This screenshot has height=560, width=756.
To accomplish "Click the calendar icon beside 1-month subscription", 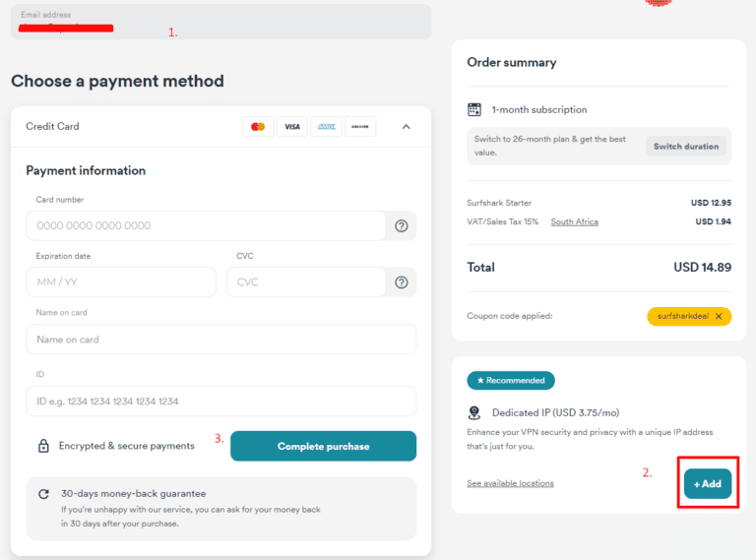I will coord(474,110).
